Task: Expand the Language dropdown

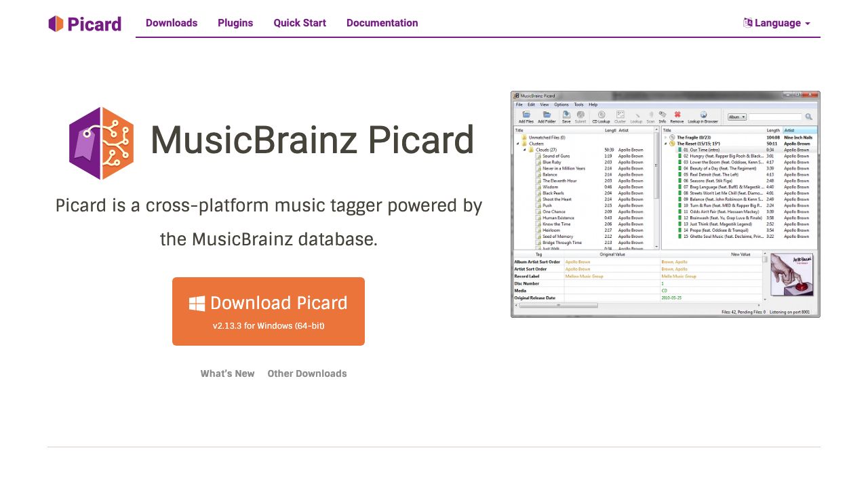Action: click(776, 23)
